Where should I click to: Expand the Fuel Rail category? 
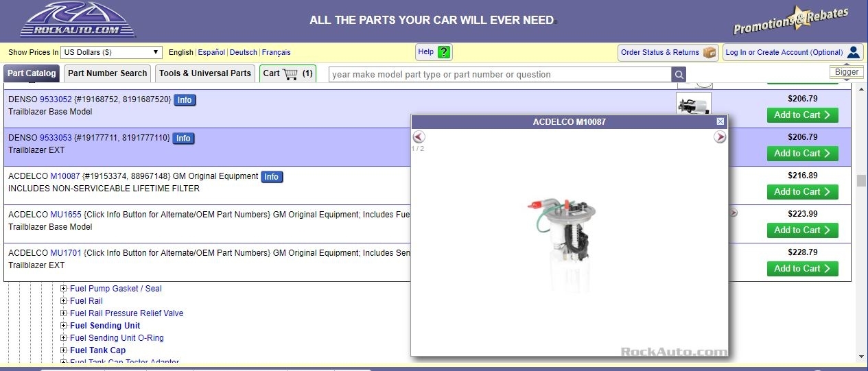pos(64,301)
